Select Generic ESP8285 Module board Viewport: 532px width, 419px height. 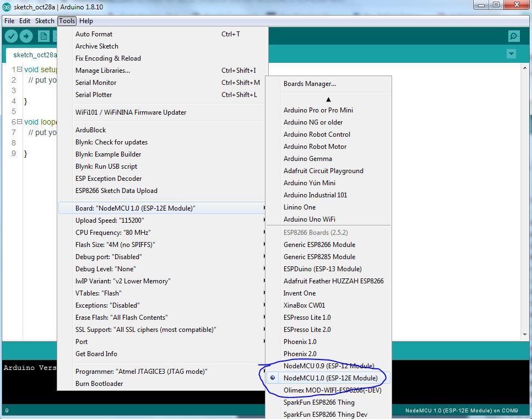pos(328,257)
